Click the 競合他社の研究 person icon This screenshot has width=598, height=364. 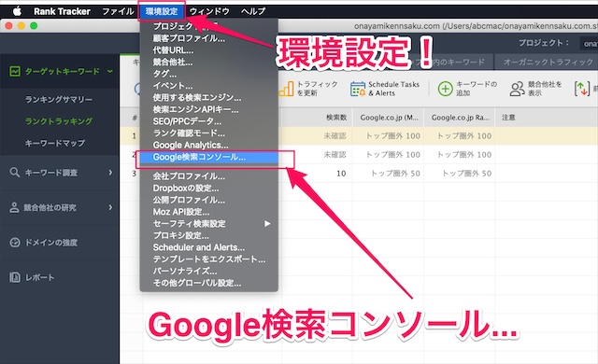(14, 207)
